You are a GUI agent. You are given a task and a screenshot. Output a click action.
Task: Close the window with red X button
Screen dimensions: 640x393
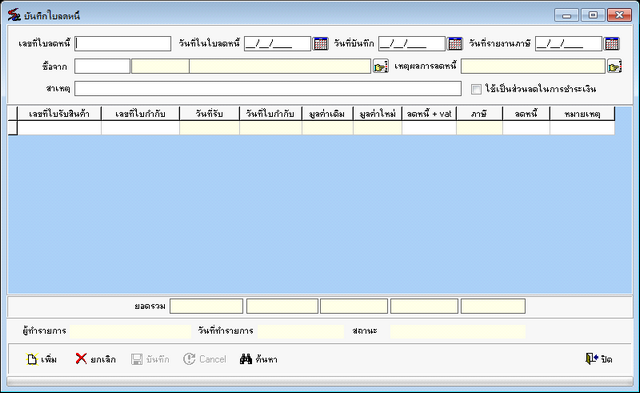[619, 15]
